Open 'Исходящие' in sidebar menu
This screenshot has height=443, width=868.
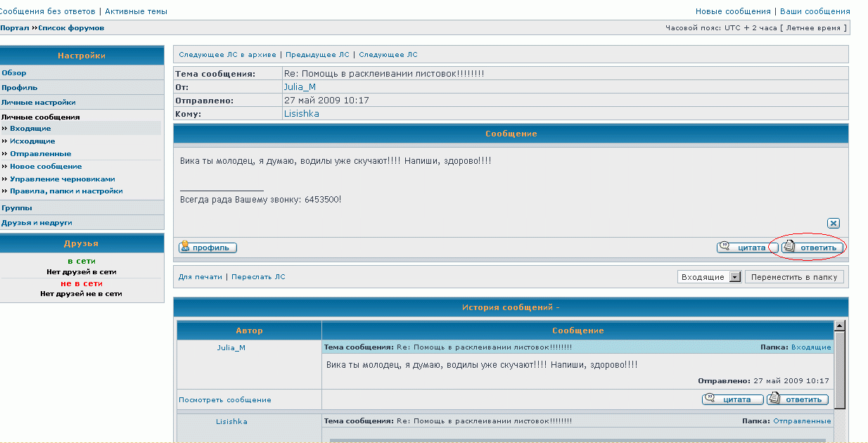click(x=32, y=141)
